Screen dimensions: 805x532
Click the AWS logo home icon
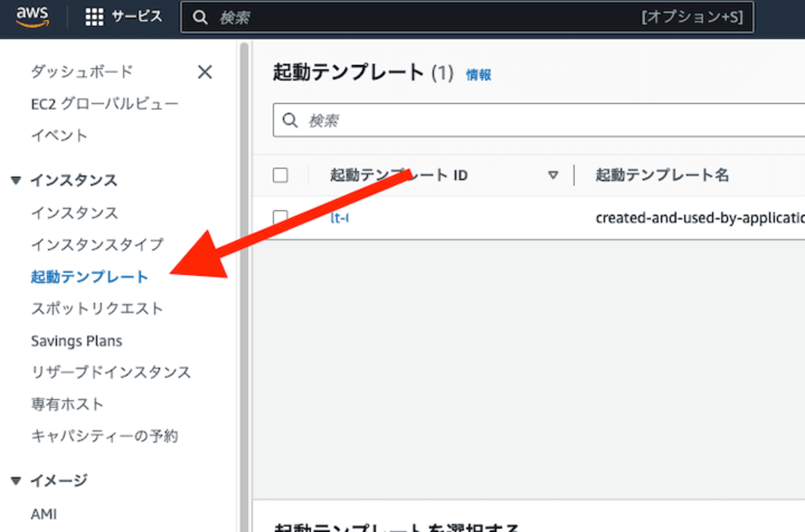point(32,17)
